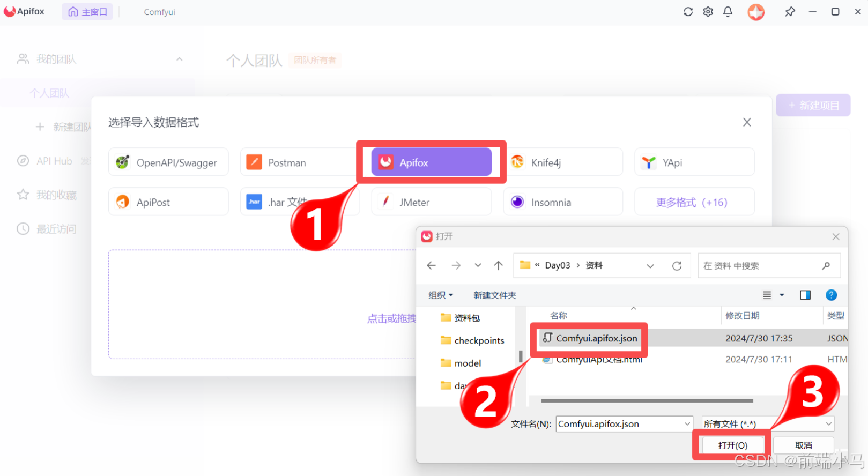This screenshot has width=868, height=476.
Task: Choose .har 文件 import format
Action: point(299,202)
